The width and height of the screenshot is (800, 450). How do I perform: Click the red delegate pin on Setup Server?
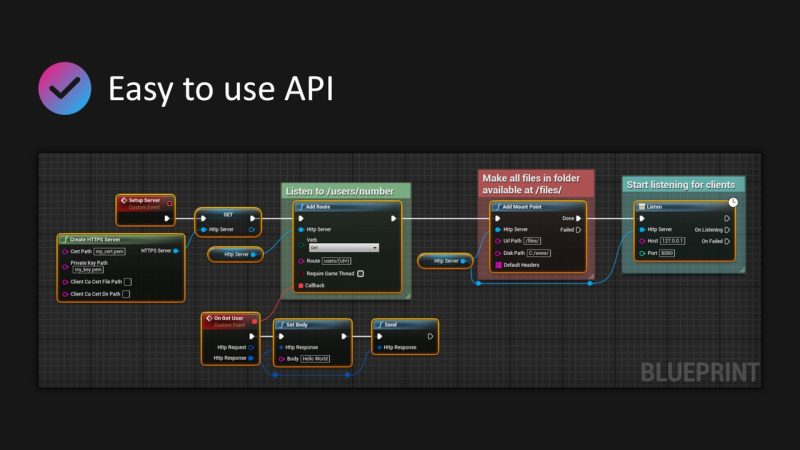coord(168,201)
